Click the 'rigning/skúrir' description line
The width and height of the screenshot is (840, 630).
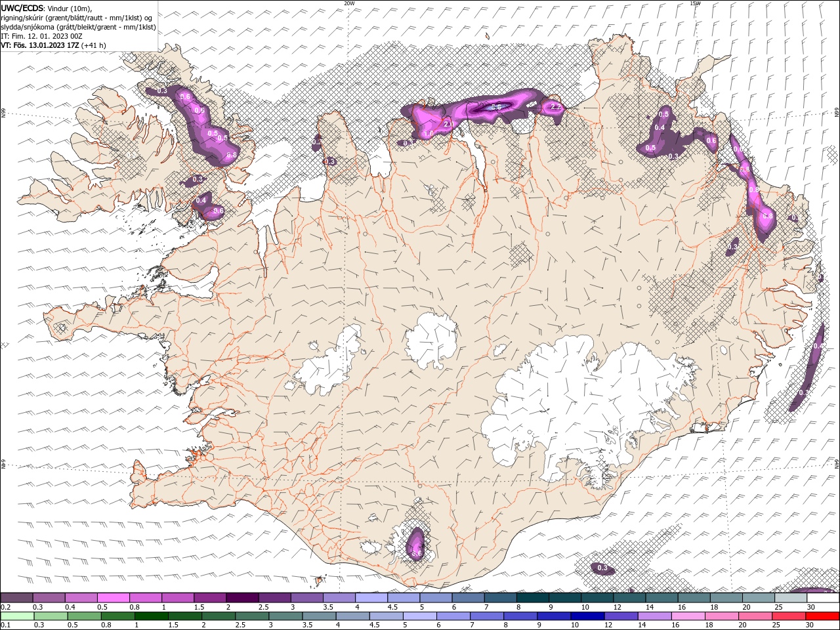coord(77,18)
